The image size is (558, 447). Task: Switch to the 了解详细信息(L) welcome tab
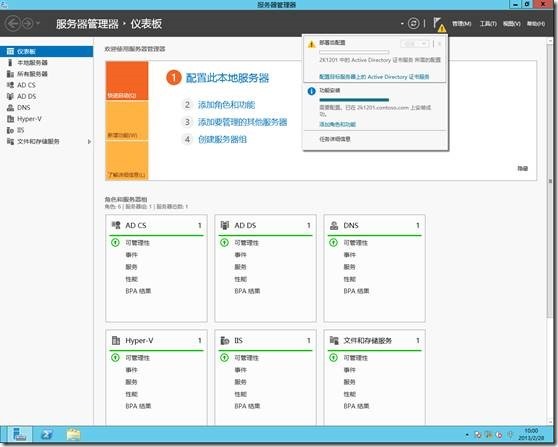[x=127, y=161]
